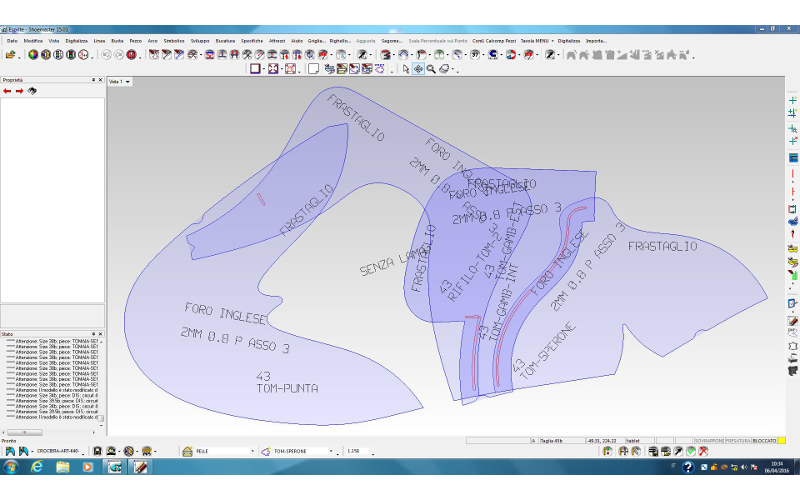Viewport: 800px width, 500px height.
Task: Click the red left arrow in Proprietà panel
Action: pyautogui.click(x=7, y=91)
